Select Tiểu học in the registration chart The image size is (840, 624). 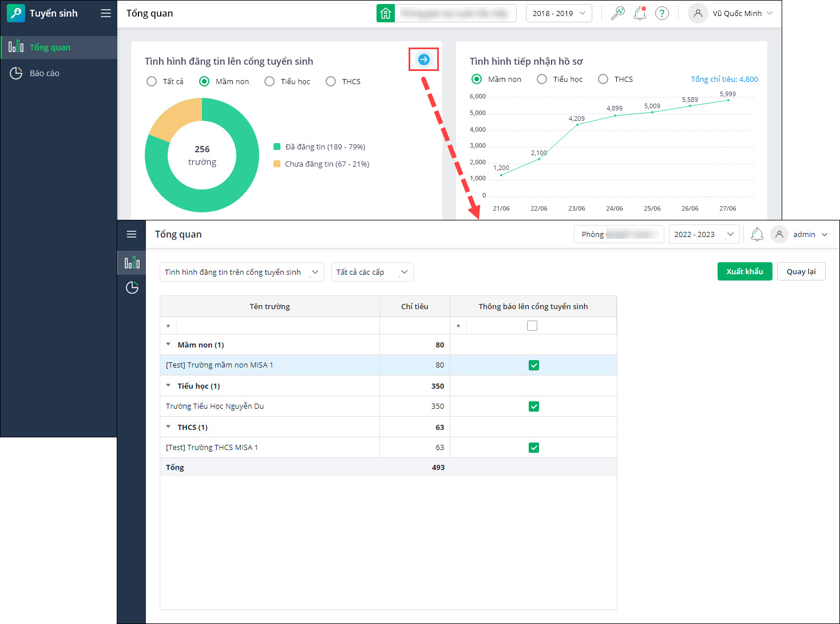pyautogui.click(x=270, y=81)
